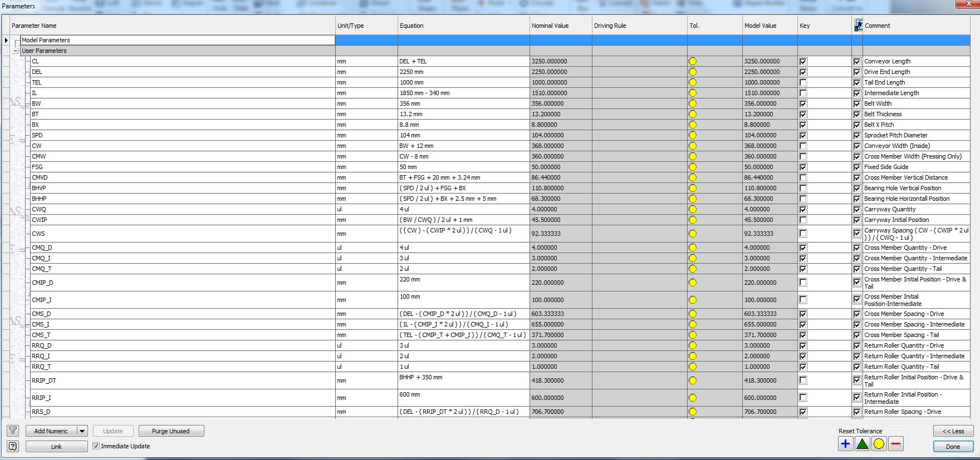Click nominal value 92.333333 for CWS
This screenshot has height=460, width=980.
pyautogui.click(x=561, y=234)
